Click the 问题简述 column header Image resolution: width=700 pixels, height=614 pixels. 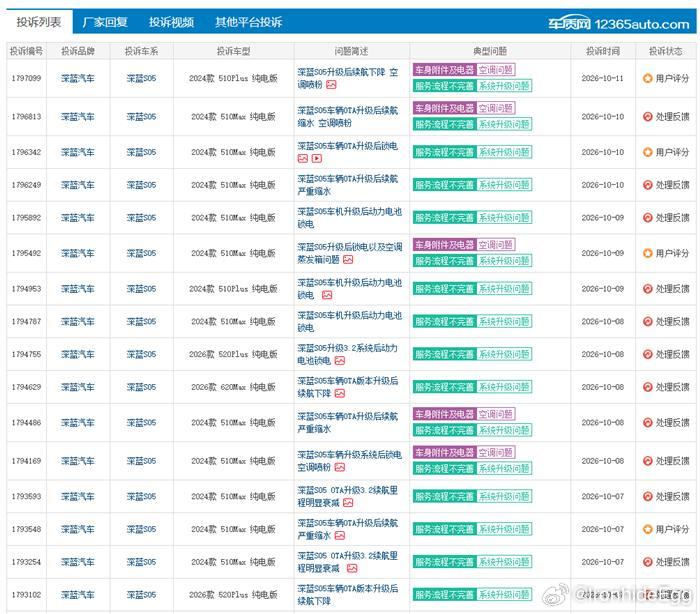coord(351,51)
